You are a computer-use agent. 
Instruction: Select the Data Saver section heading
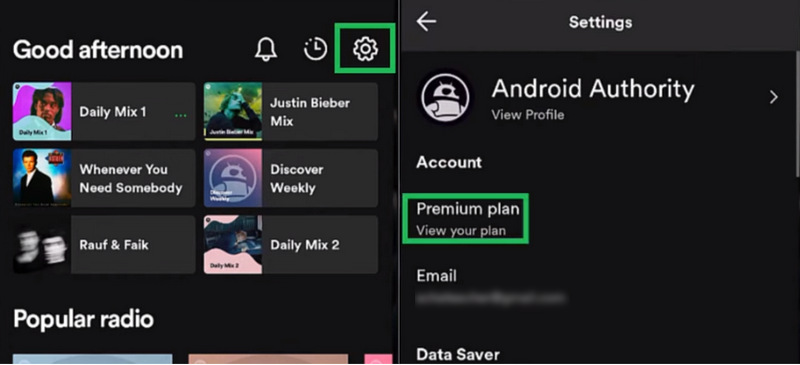458,354
